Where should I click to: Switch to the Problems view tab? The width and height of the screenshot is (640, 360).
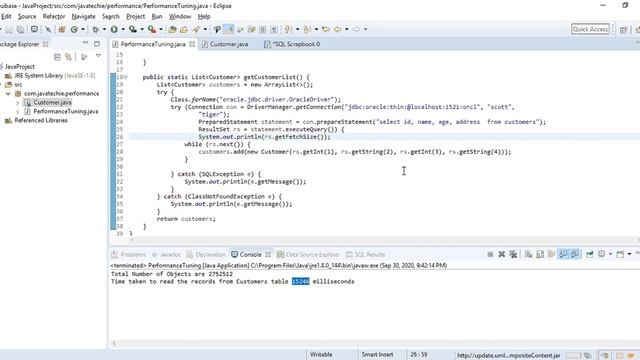129,255
